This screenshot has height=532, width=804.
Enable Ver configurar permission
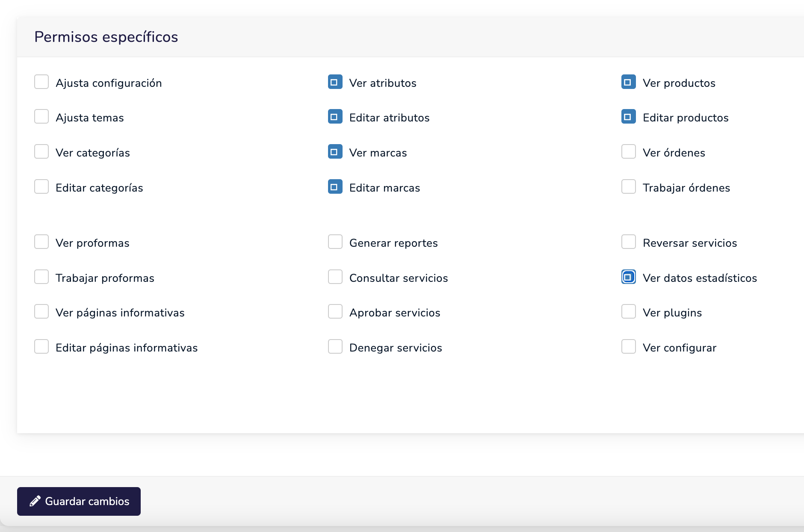click(629, 346)
